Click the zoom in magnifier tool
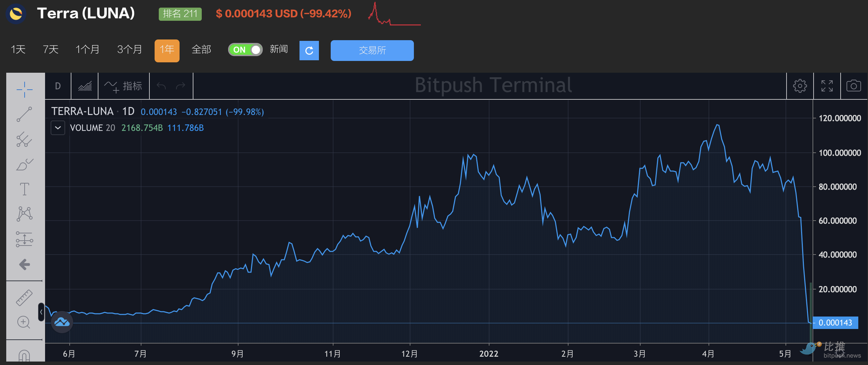868x365 pixels. 24,322
